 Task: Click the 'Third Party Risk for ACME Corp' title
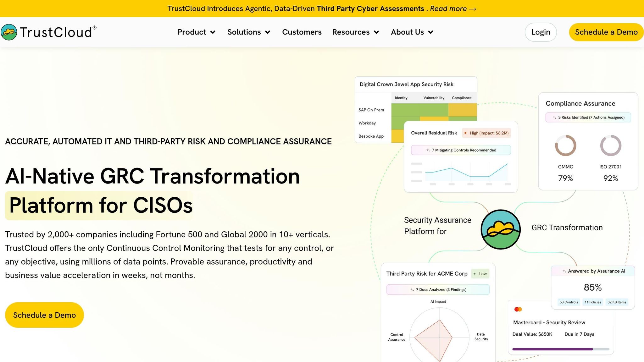tap(427, 274)
